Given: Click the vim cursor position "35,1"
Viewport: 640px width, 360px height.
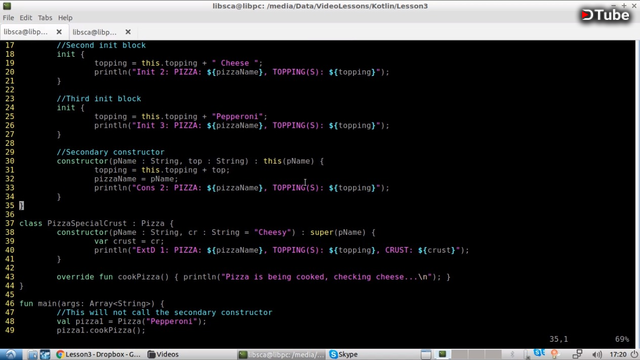Looking at the screenshot, I should (x=558, y=339).
